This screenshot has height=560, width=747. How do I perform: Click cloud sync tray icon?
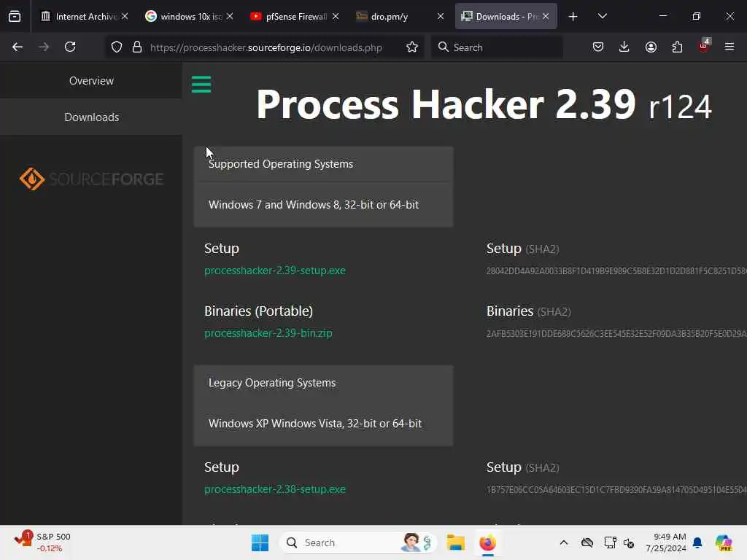tap(587, 542)
